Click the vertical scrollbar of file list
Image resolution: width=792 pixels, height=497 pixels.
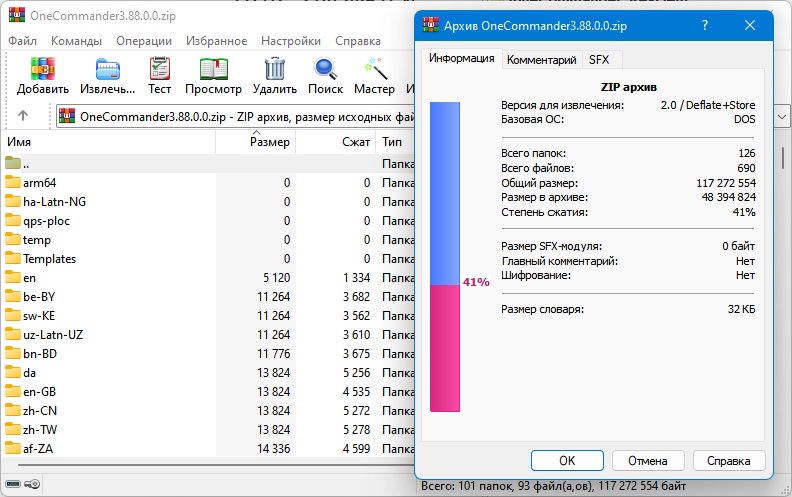click(x=783, y=158)
